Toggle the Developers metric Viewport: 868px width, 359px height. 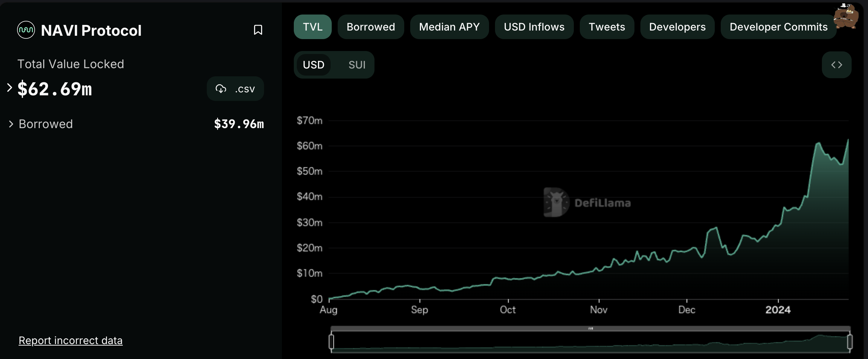click(677, 27)
